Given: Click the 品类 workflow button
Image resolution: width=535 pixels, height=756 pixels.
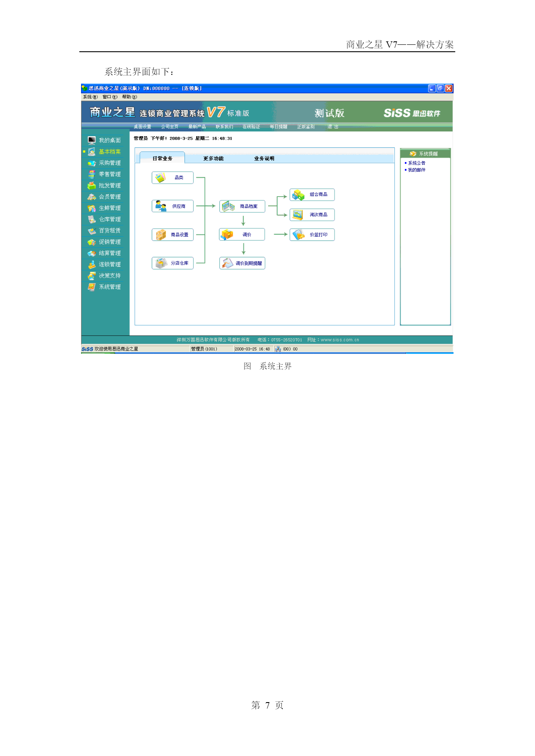Looking at the screenshot, I should [x=172, y=178].
